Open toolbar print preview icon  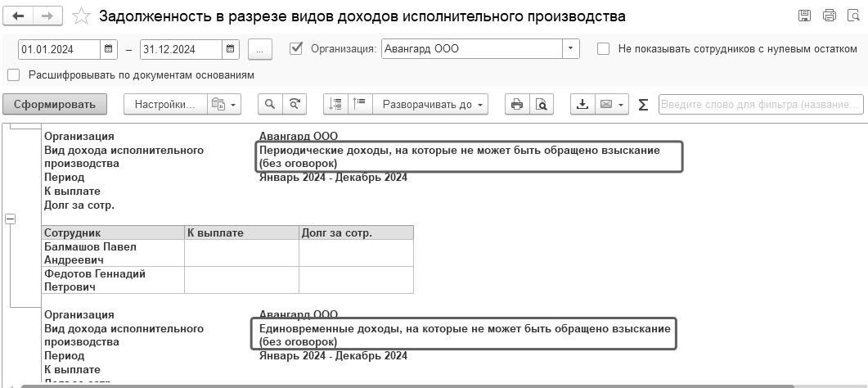point(542,104)
